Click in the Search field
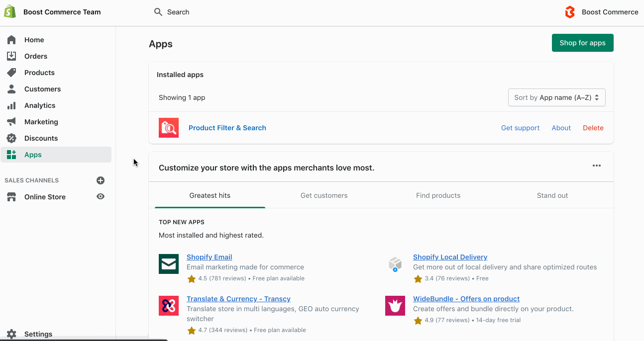The height and width of the screenshot is (341, 644). 178,12
